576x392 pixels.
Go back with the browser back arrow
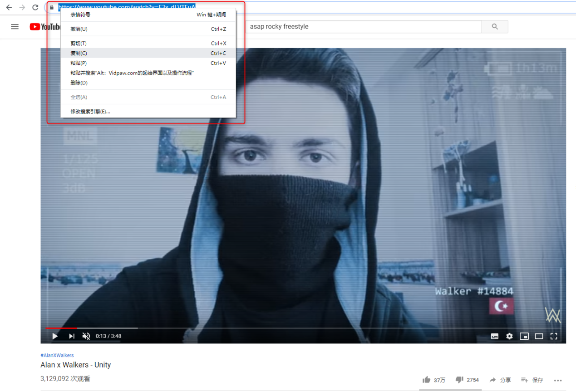click(x=9, y=7)
